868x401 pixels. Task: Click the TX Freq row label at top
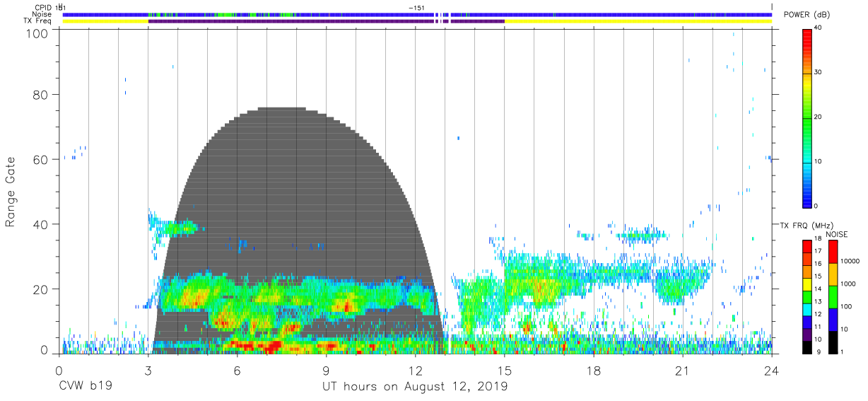point(38,21)
